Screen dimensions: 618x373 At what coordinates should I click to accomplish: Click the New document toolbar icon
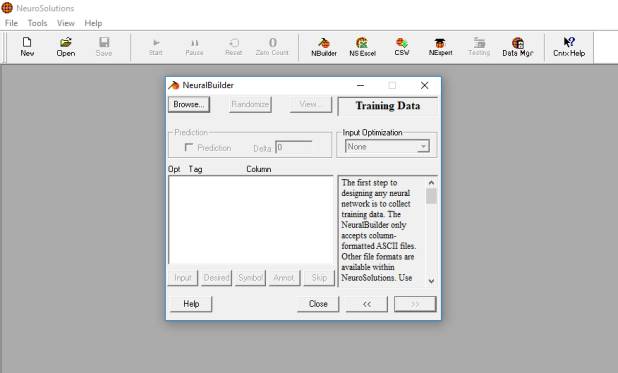27,47
